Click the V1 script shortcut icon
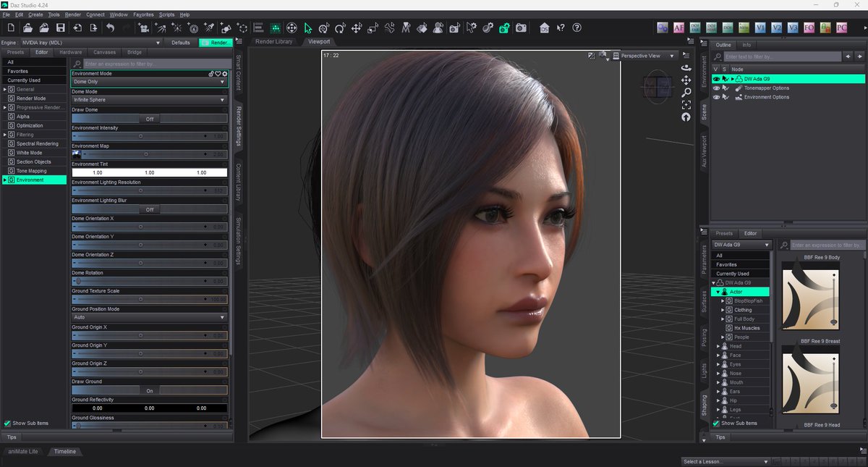The image size is (868, 467). [x=760, y=28]
